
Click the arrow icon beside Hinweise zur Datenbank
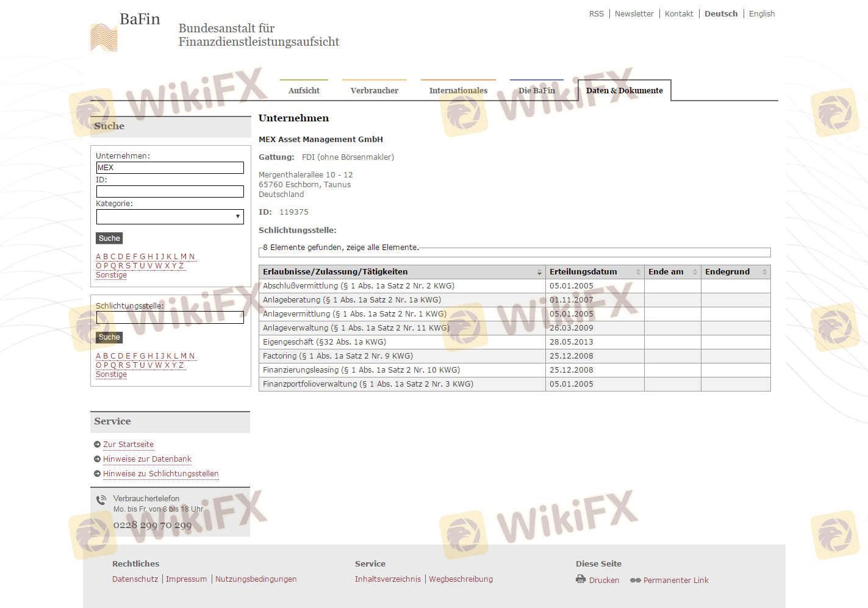tap(97, 459)
